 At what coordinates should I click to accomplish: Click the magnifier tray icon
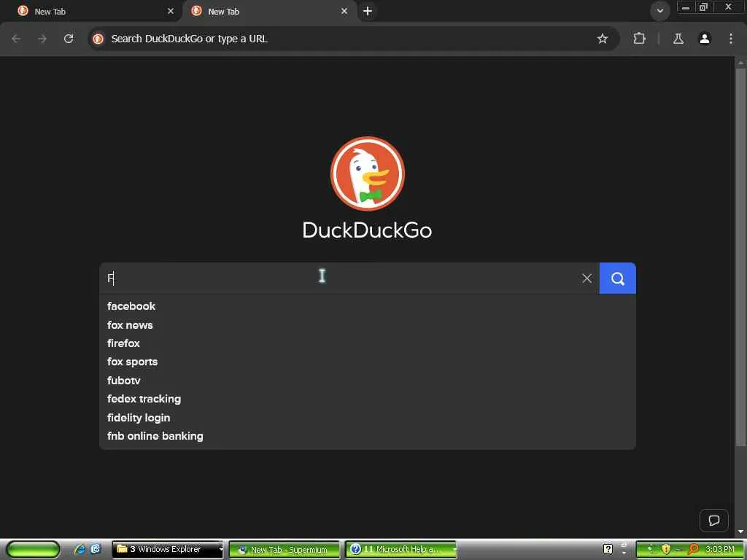693,549
